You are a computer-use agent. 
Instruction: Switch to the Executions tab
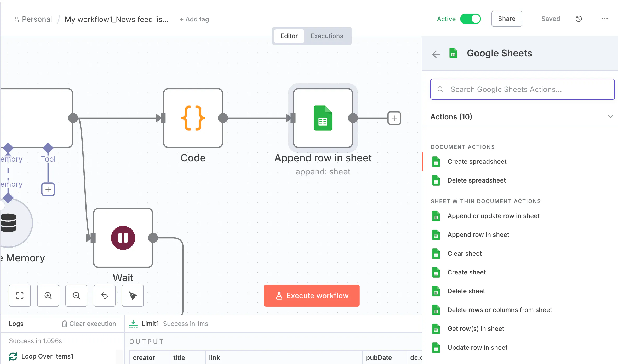[x=327, y=36]
